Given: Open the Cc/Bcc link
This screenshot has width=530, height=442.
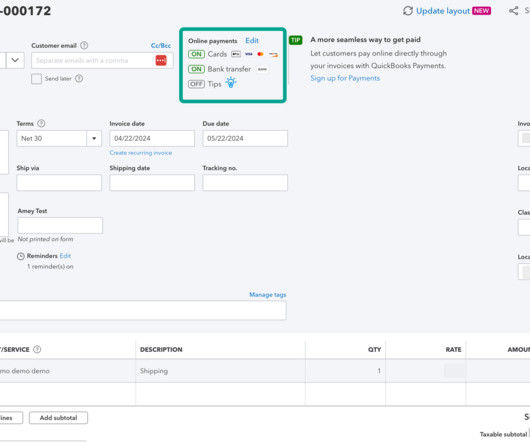Looking at the screenshot, I should point(161,45).
